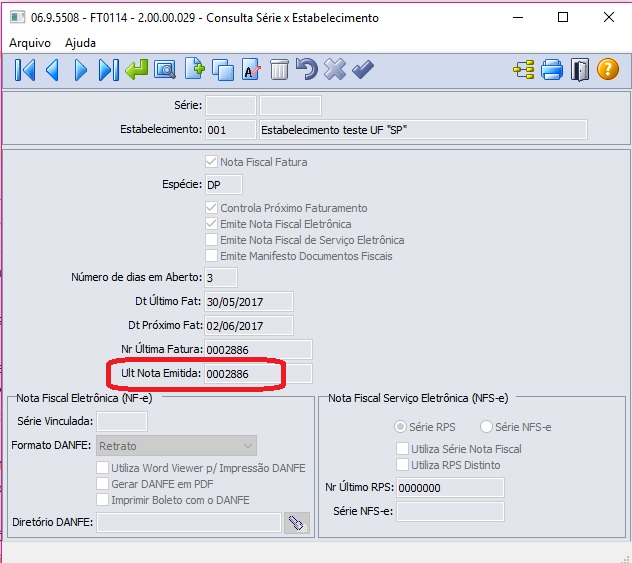Maximize the Consulta Série window

[x=563, y=17]
